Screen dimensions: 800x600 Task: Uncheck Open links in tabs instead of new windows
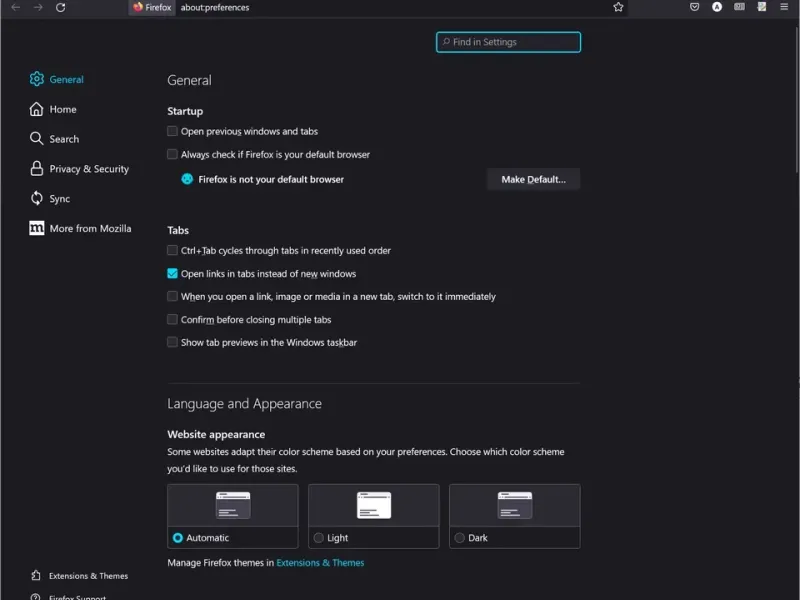[173, 273]
